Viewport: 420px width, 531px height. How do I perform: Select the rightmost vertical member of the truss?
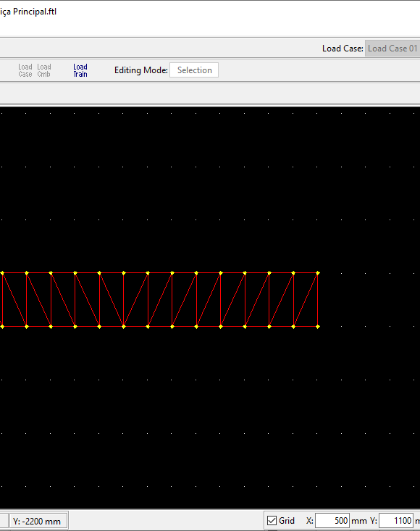click(318, 300)
